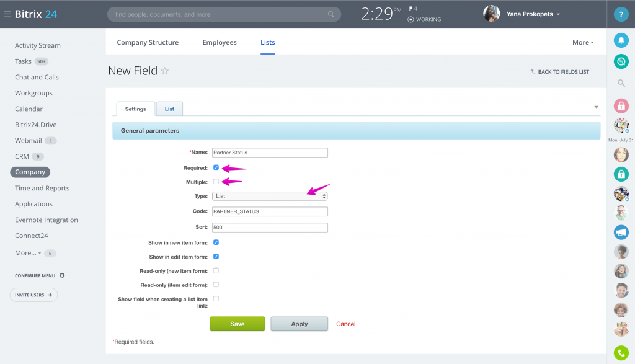Open chat with glasses-wearing man avatar
This screenshot has height=364, width=635.
pos(621,213)
